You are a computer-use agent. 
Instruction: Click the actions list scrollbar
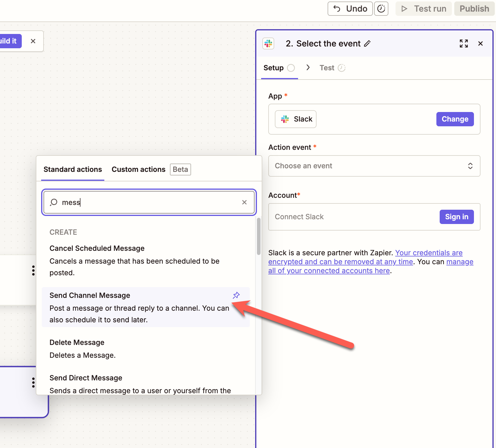click(259, 236)
